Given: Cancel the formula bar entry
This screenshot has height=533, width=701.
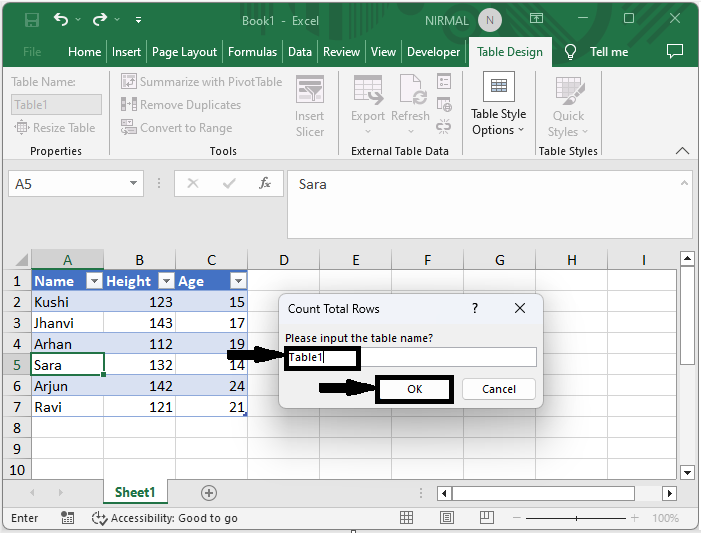Looking at the screenshot, I should tap(193, 183).
